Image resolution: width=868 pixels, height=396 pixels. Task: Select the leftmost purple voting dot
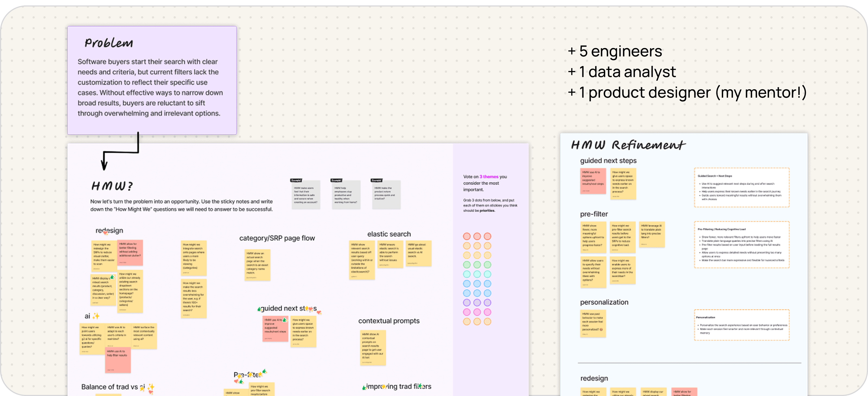click(x=467, y=303)
